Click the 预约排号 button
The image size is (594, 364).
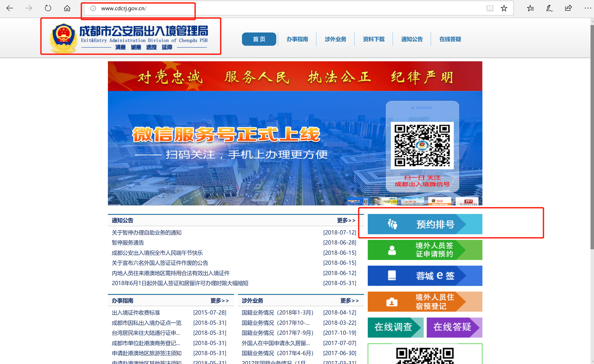425,224
